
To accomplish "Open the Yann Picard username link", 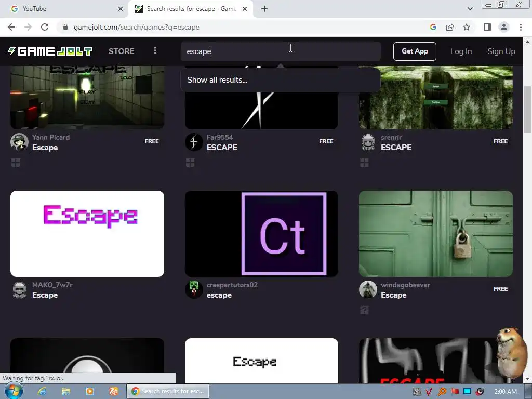I will (x=51, y=137).
